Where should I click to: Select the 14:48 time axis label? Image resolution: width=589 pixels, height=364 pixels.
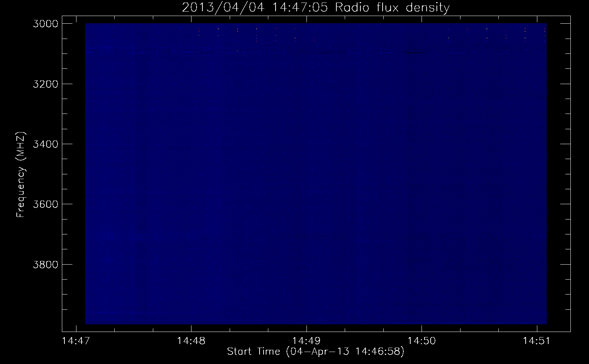[x=191, y=341]
